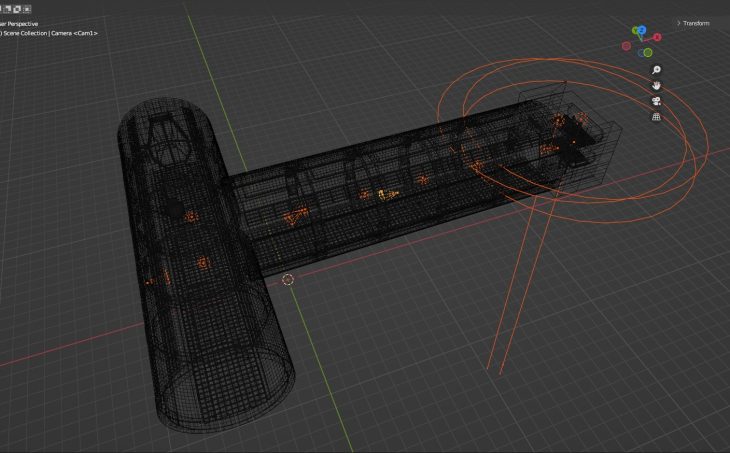Click the Transform panel label

(x=697, y=23)
